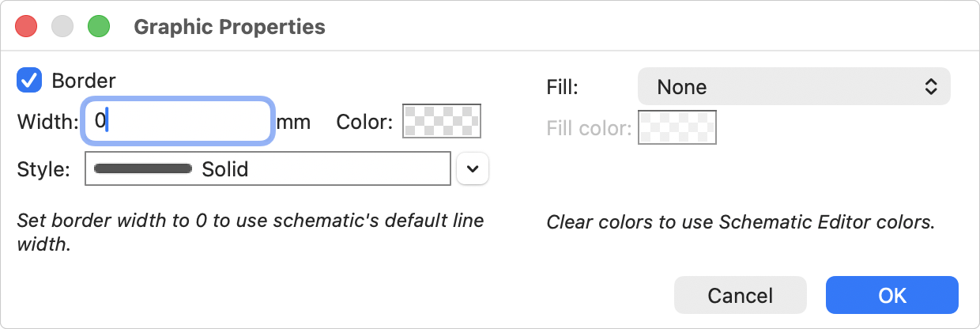Click the green zoom window button
Viewport: 980px width, 329px height.
(x=98, y=26)
